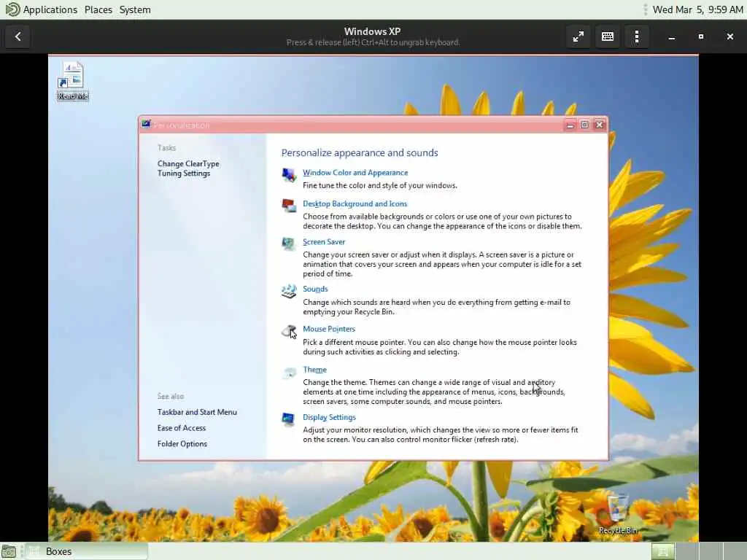This screenshot has width=747, height=560.
Task: Click the Windows XP title text
Action: click(x=373, y=31)
